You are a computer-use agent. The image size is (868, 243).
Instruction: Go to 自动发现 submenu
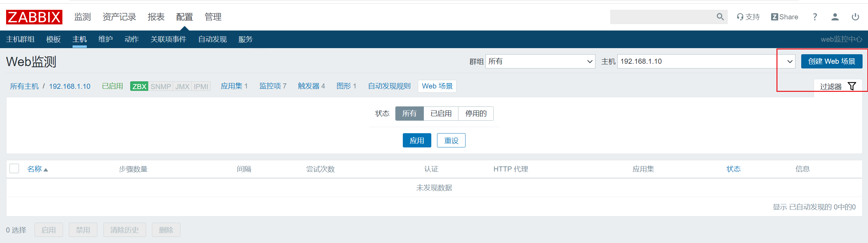tap(213, 39)
